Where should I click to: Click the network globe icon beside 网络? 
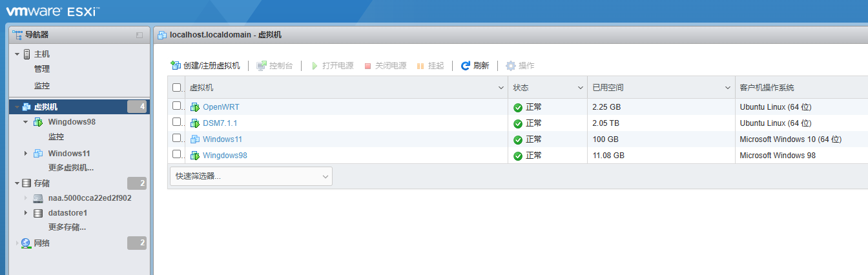tap(26, 243)
